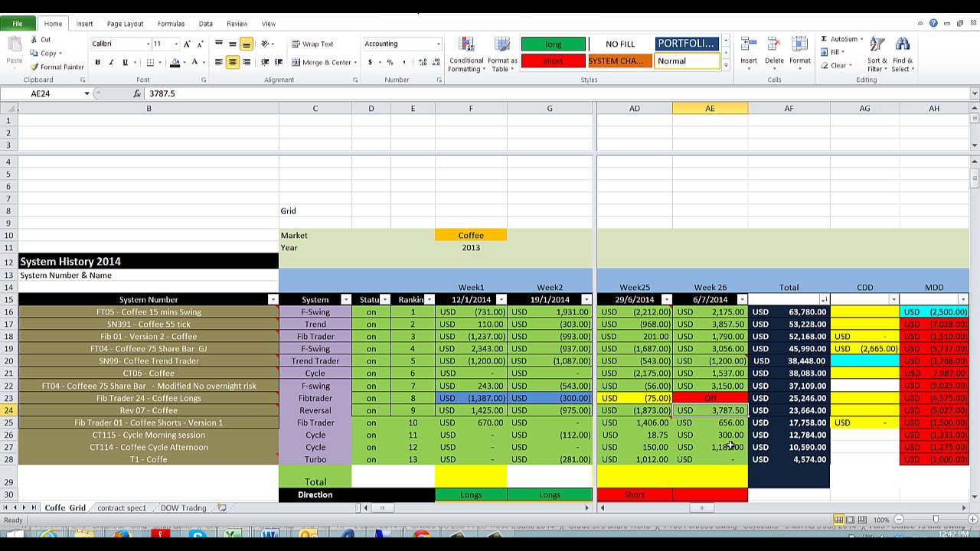The image size is (980, 551).
Task: Toggle Wrap Text
Action: (x=312, y=44)
